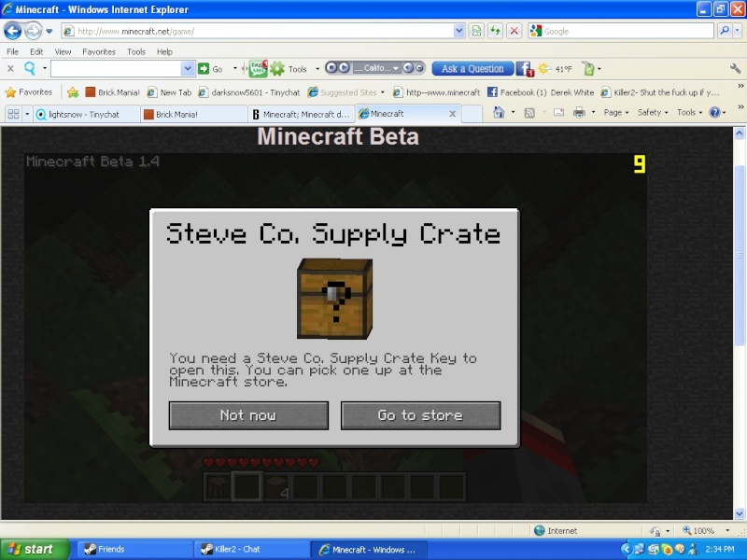Click the Compatibility View icon
The width and height of the screenshot is (747, 560).
[476, 32]
